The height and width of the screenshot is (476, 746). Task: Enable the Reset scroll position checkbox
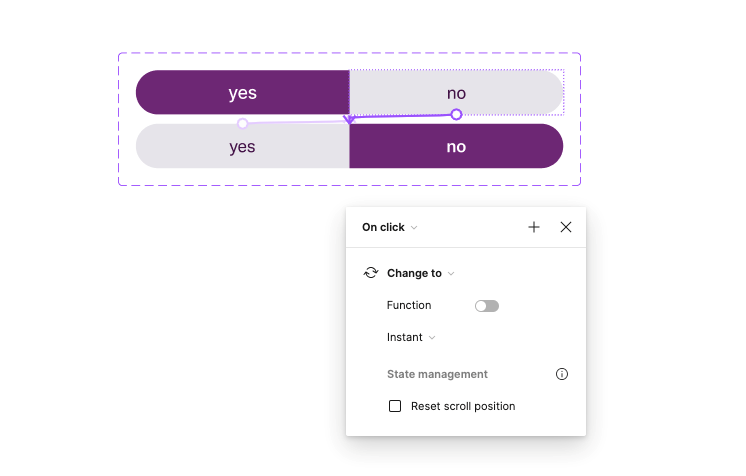coord(395,406)
